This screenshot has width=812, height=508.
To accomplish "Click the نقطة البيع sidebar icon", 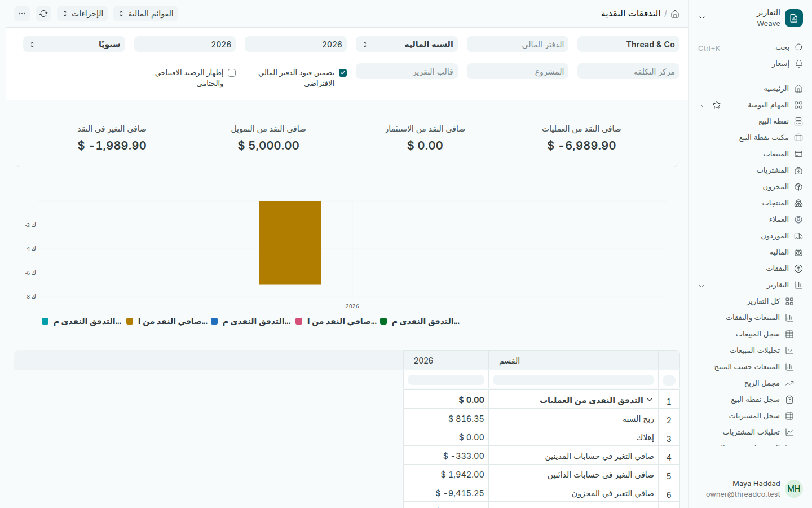I will click(x=798, y=121).
